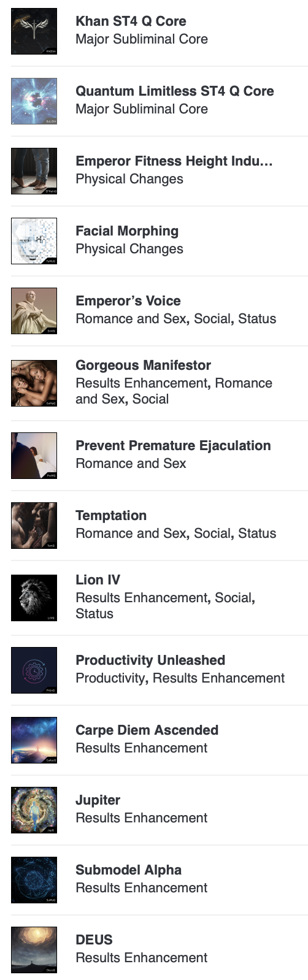The image size is (308, 980).
Task: Open the Carpe Diem Ascended title
Action: 147,730
